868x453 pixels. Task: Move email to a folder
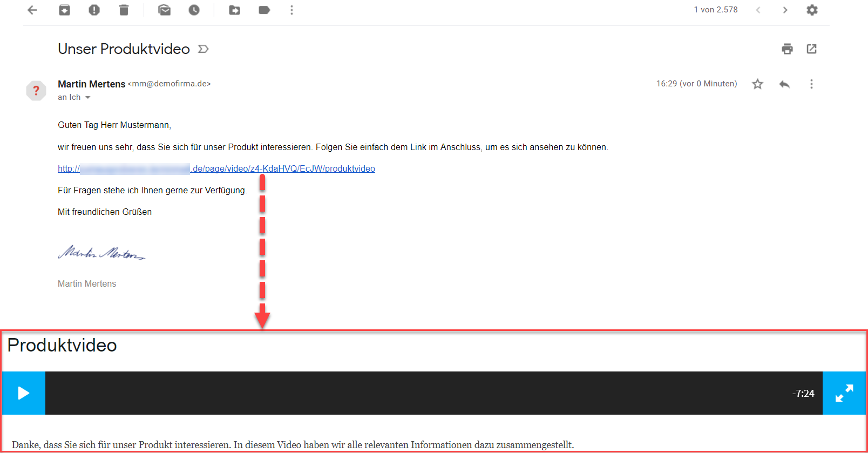click(234, 10)
